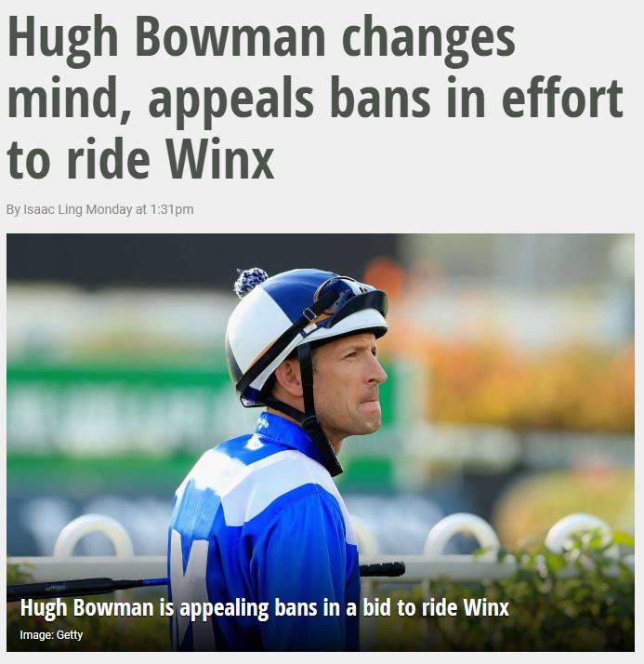Viewport: 644px width, 664px height.
Task: Click the Hugh Bowman article headline
Action: tap(315, 98)
